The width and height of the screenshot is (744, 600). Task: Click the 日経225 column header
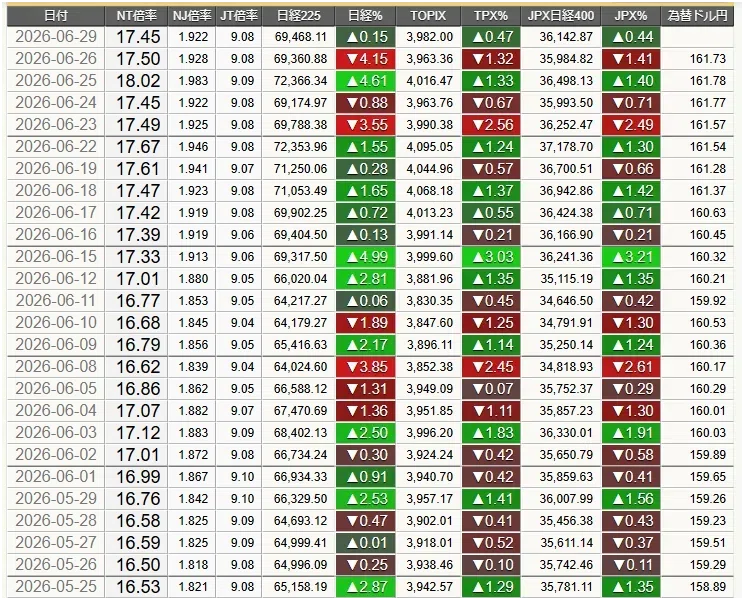pyautogui.click(x=298, y=16)
